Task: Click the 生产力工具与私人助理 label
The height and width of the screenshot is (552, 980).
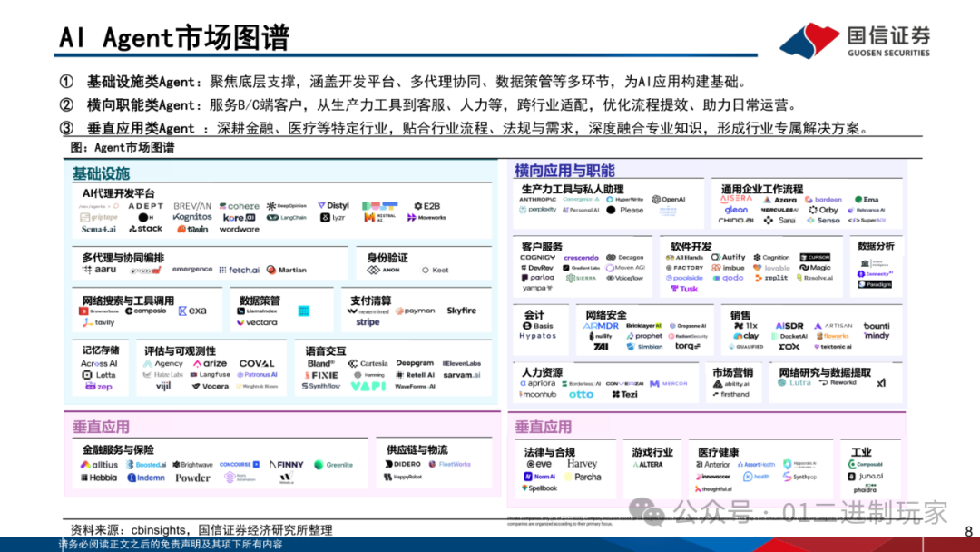Action: click(573, 189)
